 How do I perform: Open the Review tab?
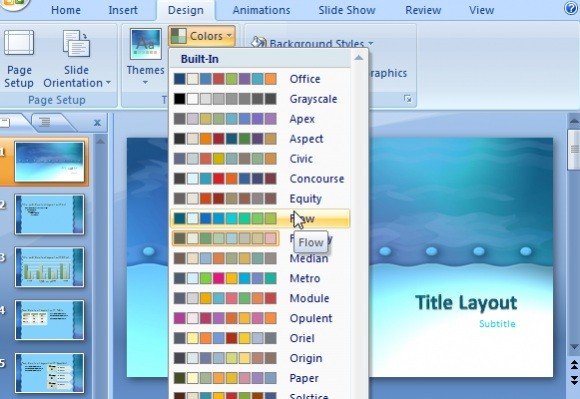click(423, 10)
